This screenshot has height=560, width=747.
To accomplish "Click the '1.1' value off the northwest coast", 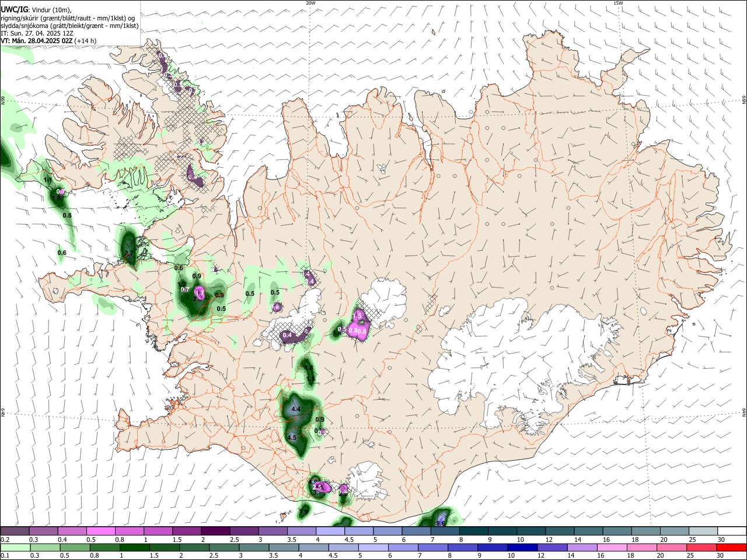I will pyautogui.click(x=48, y=180).
